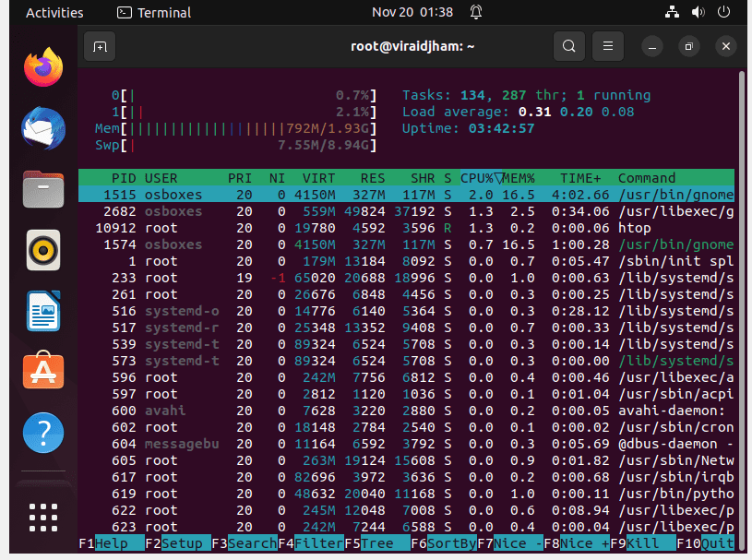
Task: Click the CPU 0 usage meter
Action: [245, 95]
